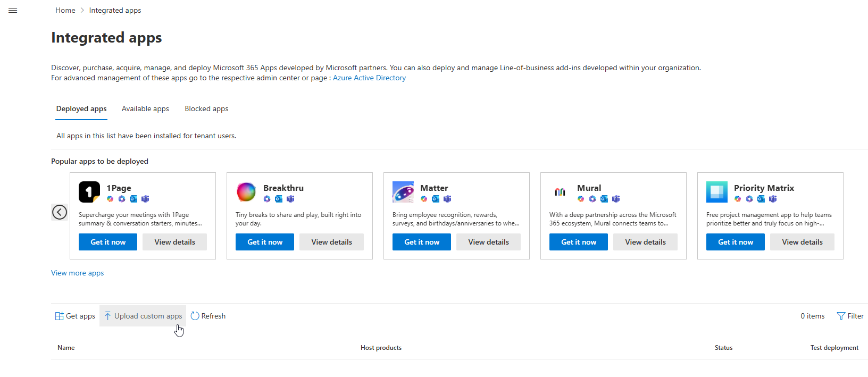View details for 1Page

[x=174, y=242]
